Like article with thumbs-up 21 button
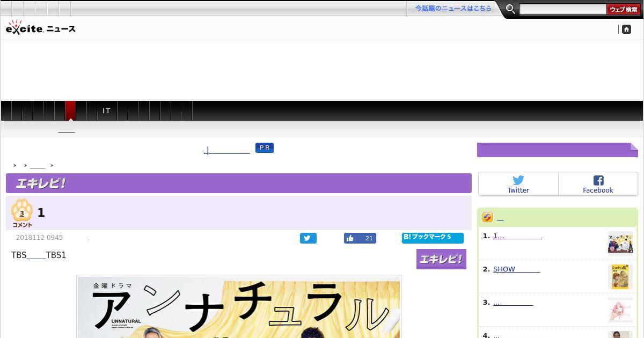Viewport: 644px width, 338px height. 360,238
